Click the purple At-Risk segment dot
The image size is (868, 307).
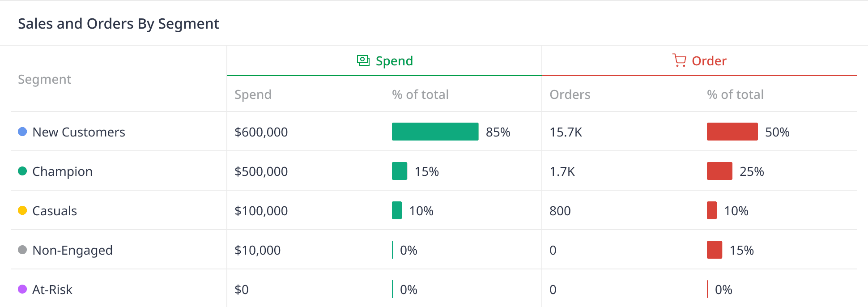tap(22, 289)
